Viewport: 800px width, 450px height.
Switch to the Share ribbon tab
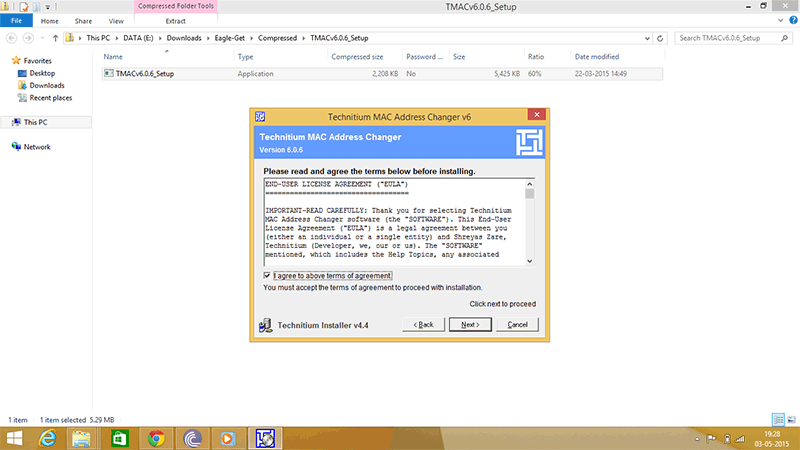click(x=83, y=20)
